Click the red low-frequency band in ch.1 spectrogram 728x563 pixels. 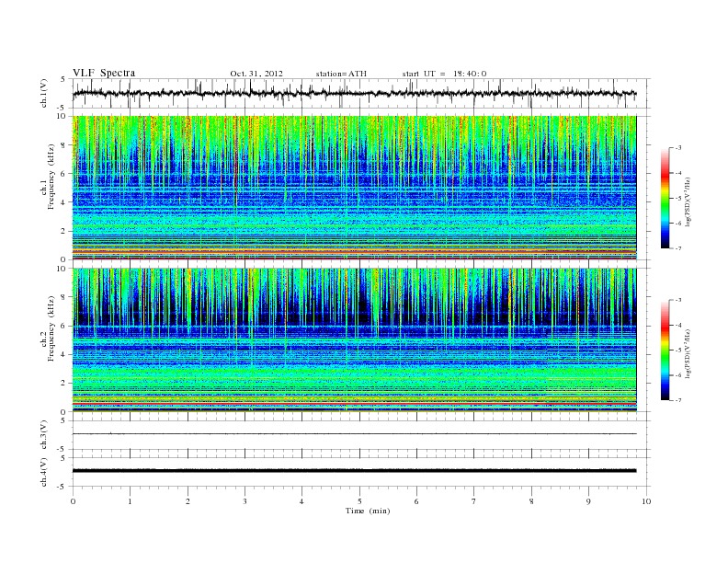(x=354, y=251)
